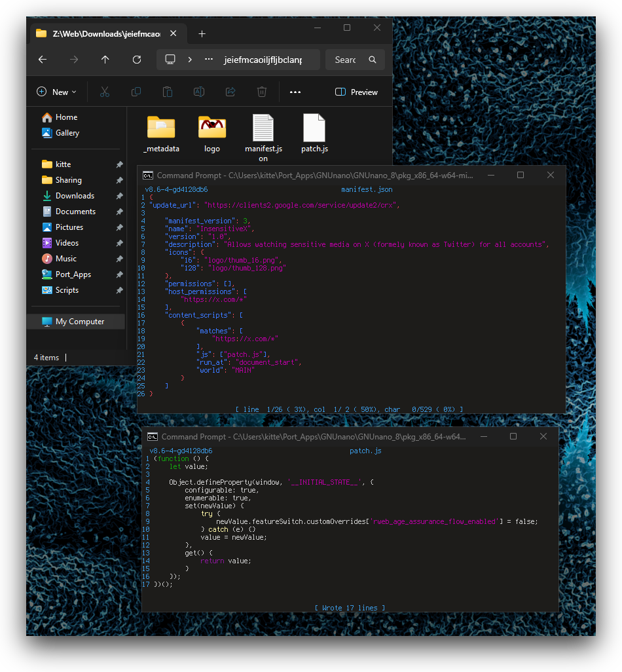The width and height of the screenshot is (622, 672).
Task: Close the Z:\Web\Downloads tab
Action: (x=173, y=33)
